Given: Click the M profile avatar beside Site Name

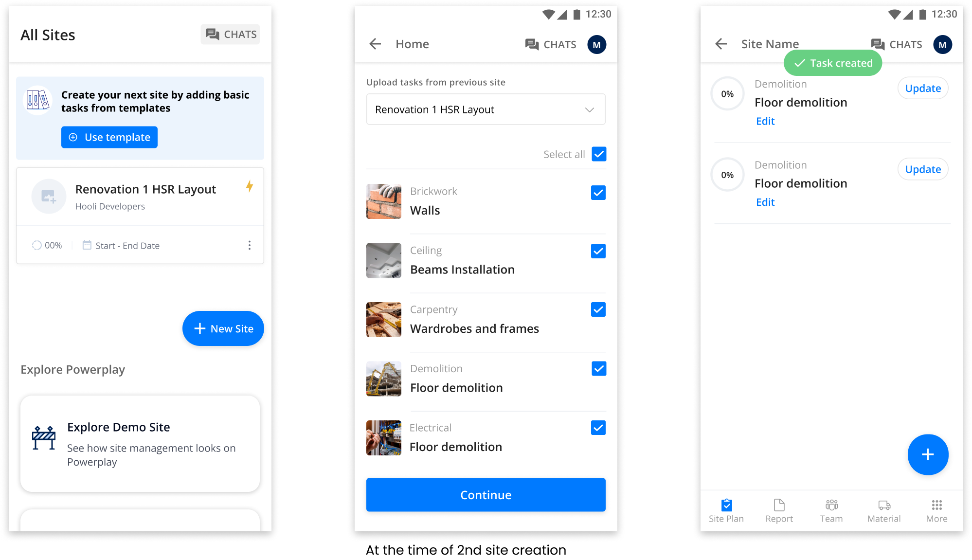Looking at the screenshot, I should click(x=942, y=45).
